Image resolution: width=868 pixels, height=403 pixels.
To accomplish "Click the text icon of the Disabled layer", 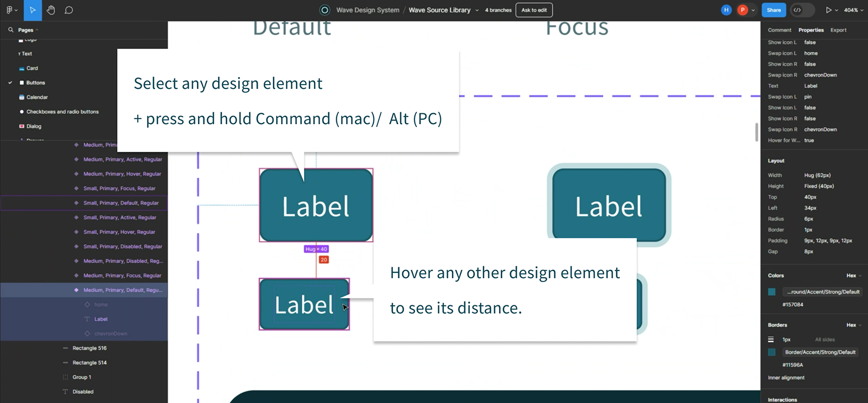I will click(66, 392).
